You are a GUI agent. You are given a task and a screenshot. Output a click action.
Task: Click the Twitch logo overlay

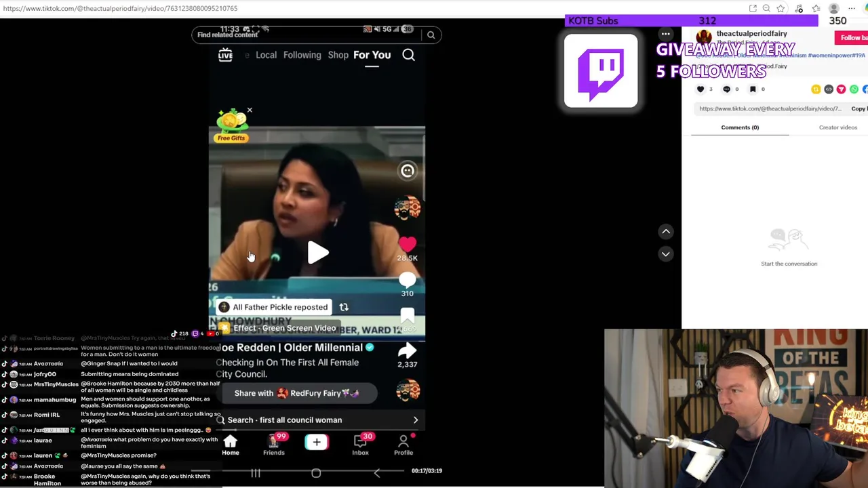click(601, 71)
